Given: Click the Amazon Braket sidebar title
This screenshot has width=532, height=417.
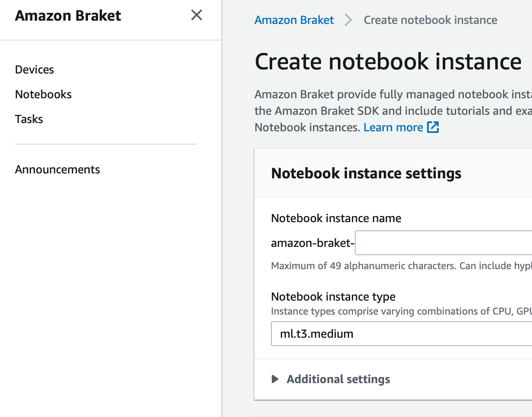Looking at the screenshot, I should tap(68, 16).
